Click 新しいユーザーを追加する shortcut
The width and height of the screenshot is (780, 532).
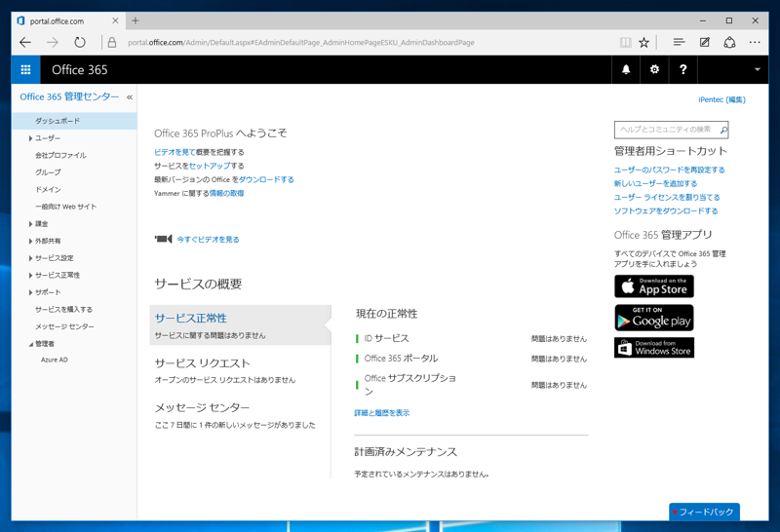tap(655, 183)
